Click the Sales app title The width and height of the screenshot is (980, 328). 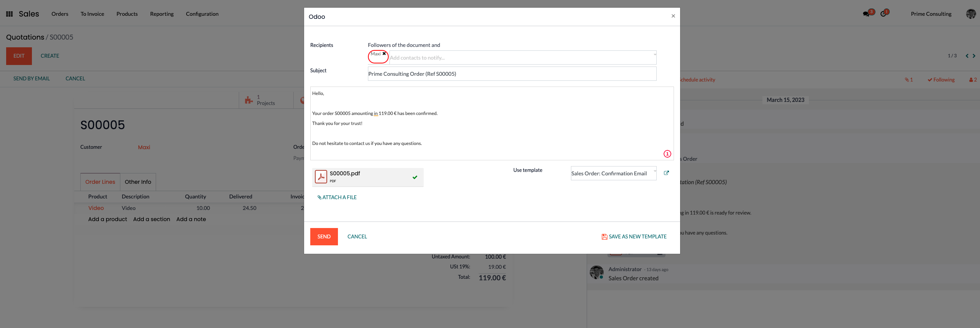click(x=29, y=14)
